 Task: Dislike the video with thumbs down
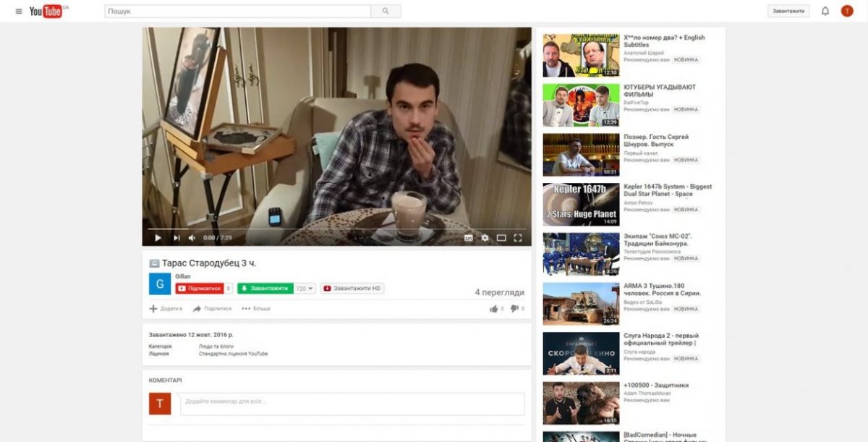(x=514, y=309)
